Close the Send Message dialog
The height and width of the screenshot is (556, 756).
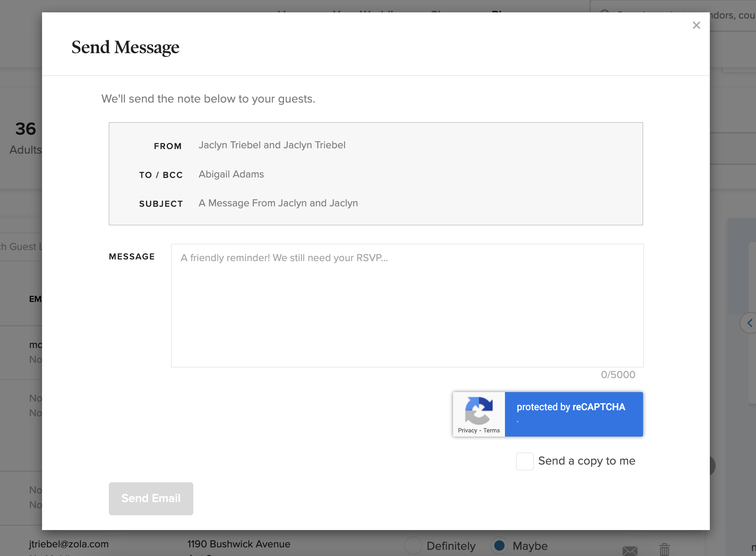[696, 26]
